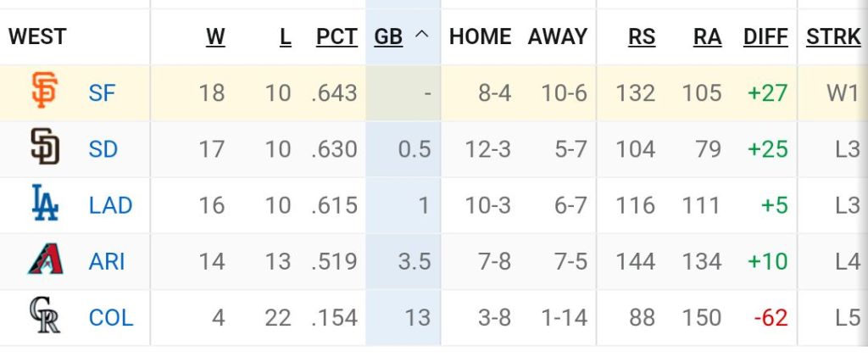Click the WEST division heading
Screen dimensions: 868x357
pos(37,37)
